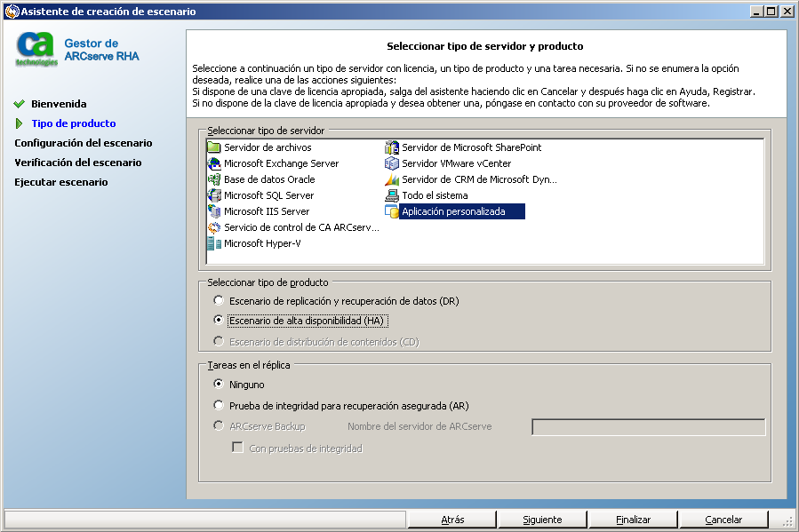Cancel the wizard with Cancelar
799x532 pixels.
click(x=723, y=519)
